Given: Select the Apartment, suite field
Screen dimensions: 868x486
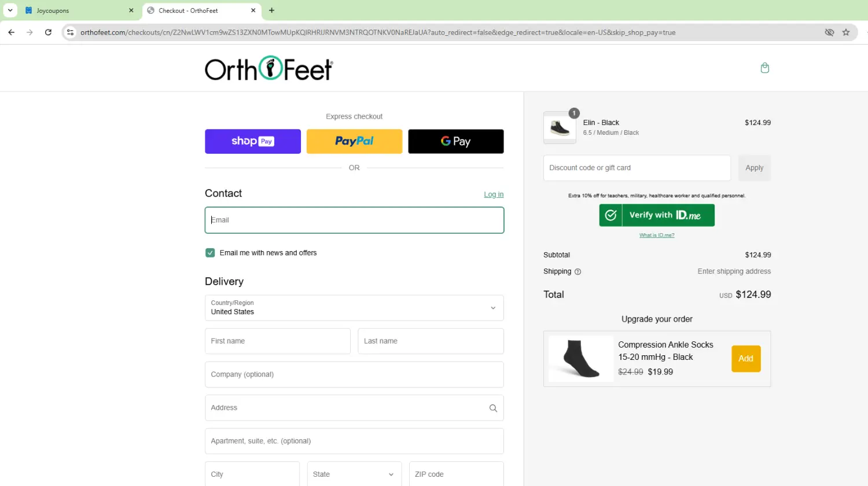Looking at the screenshot, I should [354, 441].
